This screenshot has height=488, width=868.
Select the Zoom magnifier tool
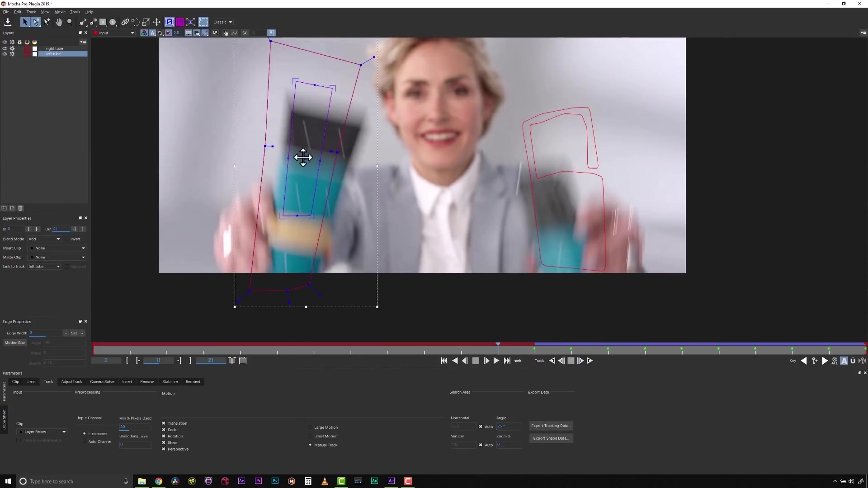point(69,22)
